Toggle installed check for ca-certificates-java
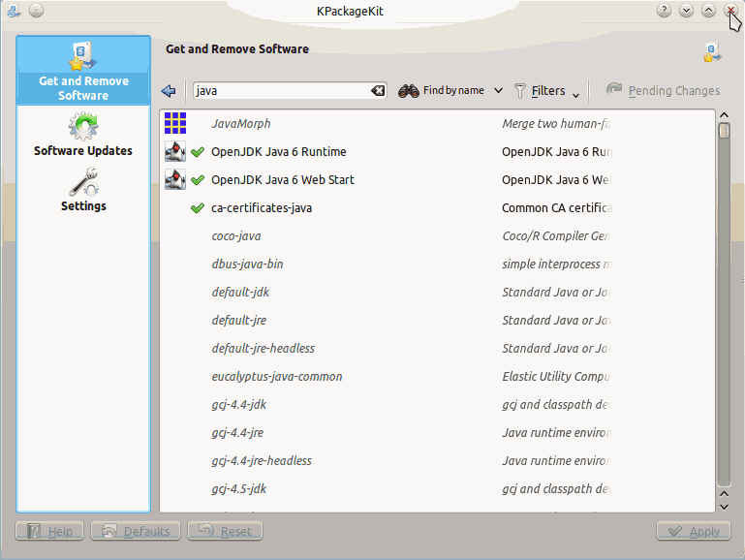Image resolution: width=745 pixels, height=560 pixels. tap(198, 208)
